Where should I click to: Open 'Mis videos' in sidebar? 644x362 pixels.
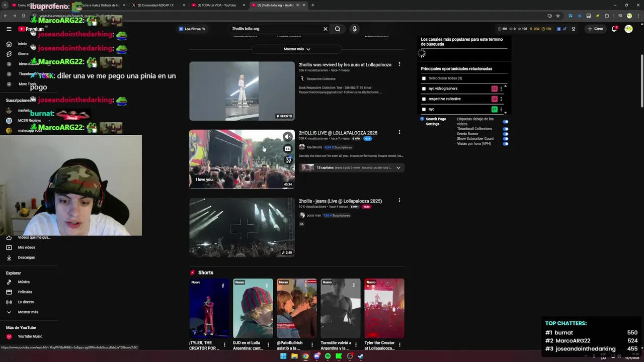click(26, 247)
